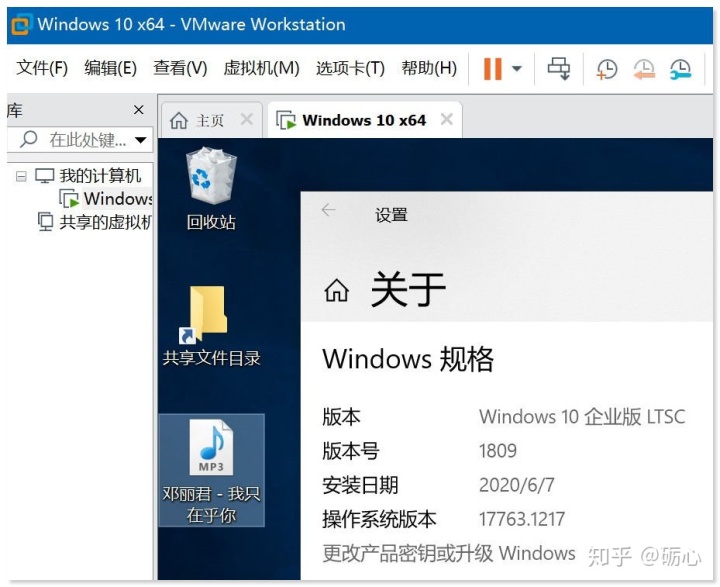Take a snapshot of this virtual machine
The height and width of the screenshot is (587, 720).
(x=607, y=69)
